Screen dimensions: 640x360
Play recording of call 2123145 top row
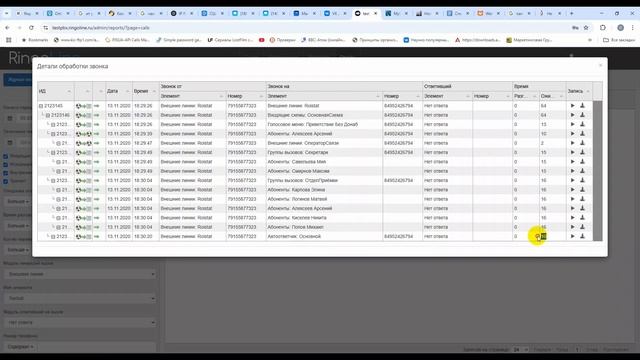click(x=572, y=106)
